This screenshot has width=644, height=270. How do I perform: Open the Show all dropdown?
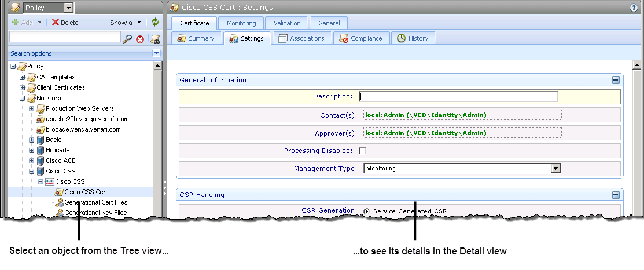click(125, 23)
